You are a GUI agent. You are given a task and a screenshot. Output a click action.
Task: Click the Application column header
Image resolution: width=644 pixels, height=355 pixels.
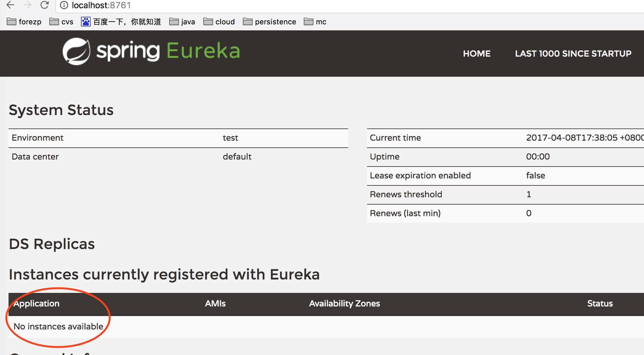coord(37,304)
